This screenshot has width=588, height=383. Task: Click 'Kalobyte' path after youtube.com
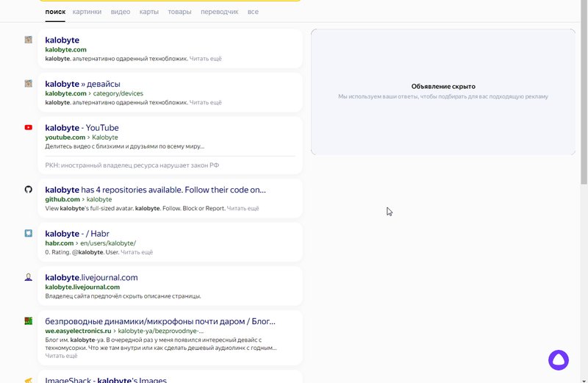[105, 137]
